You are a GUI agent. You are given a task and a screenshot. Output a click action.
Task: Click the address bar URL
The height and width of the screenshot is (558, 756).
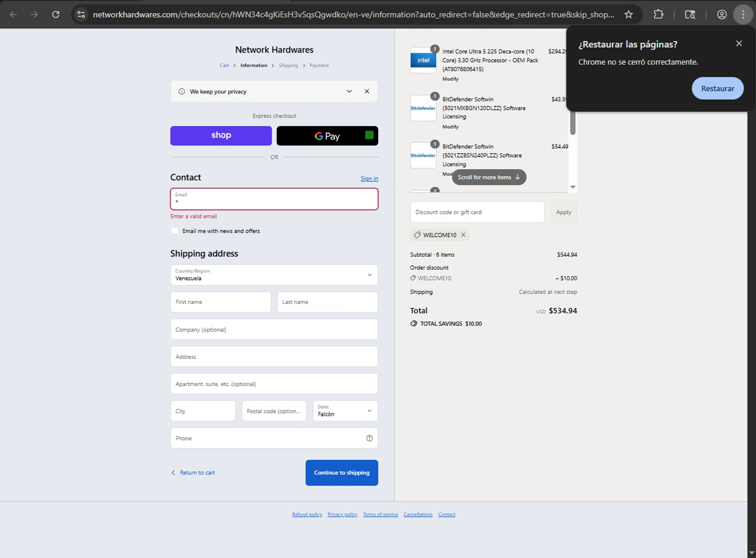pyautogui.click(x=353, y=15)
